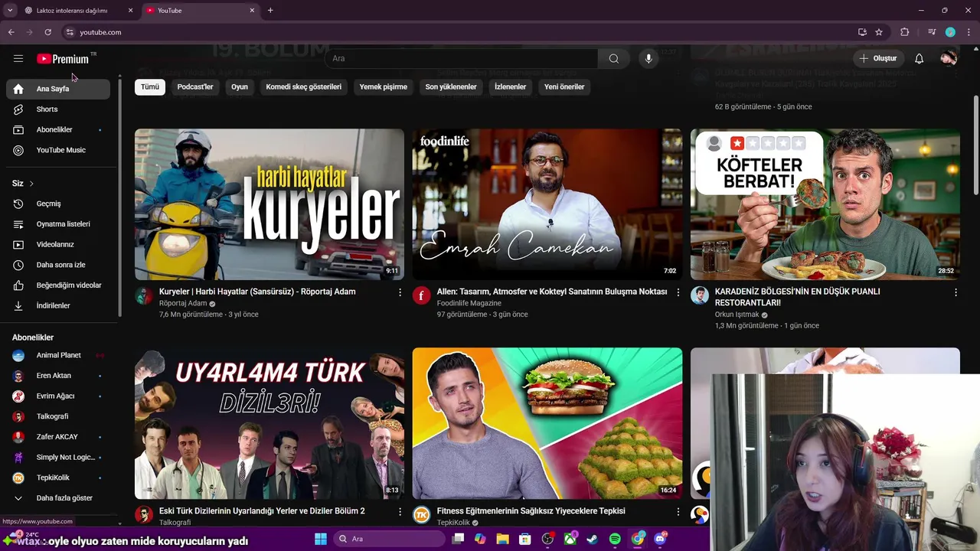Image resolution: width=980 pixels, height=551 pixels.
Task: Click TepkiKolik avatar beside Fitness video
Action: [422, 515]
